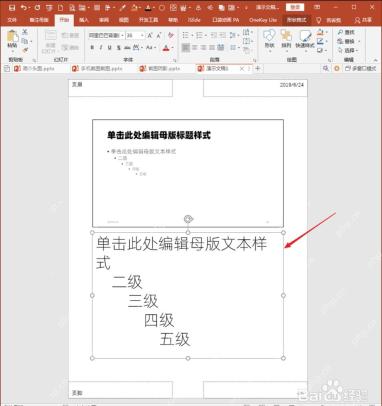382x406 pixels.
Task: Switch to the iSlide tab
Action: coord(194,20)
